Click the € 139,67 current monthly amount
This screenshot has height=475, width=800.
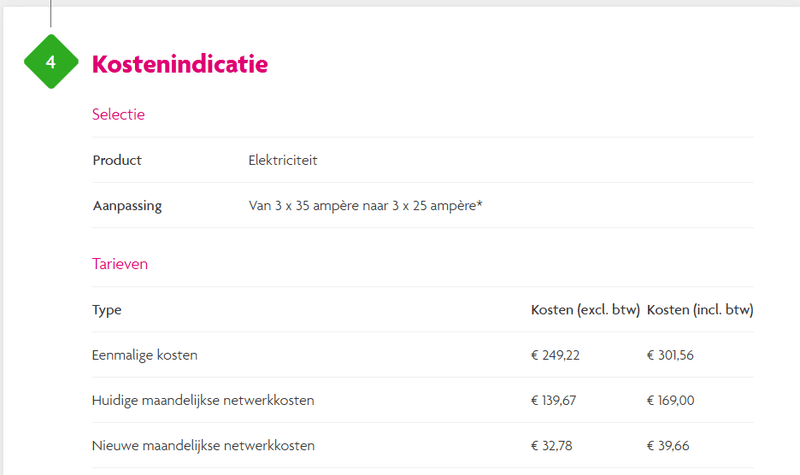pyautogui.click(x=556, y=401)
